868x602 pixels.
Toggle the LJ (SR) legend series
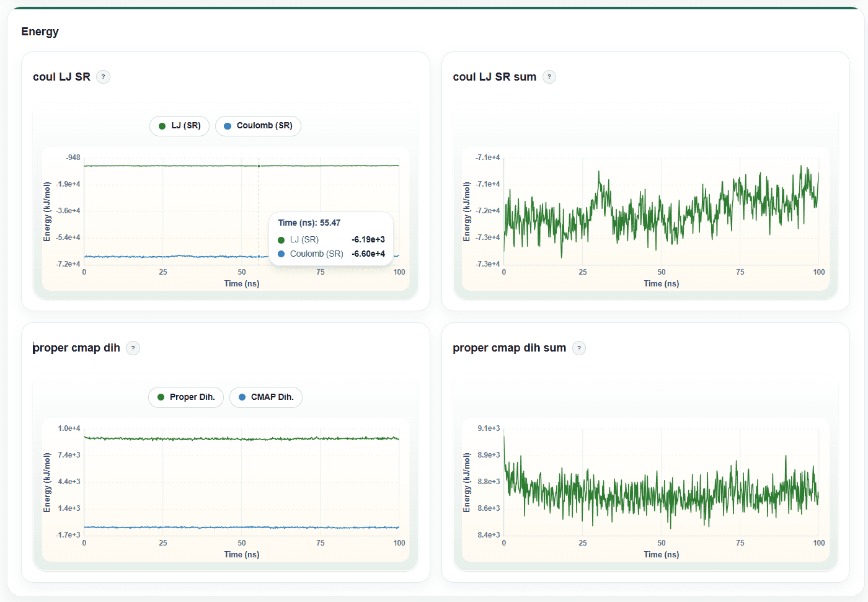(180, 126)
